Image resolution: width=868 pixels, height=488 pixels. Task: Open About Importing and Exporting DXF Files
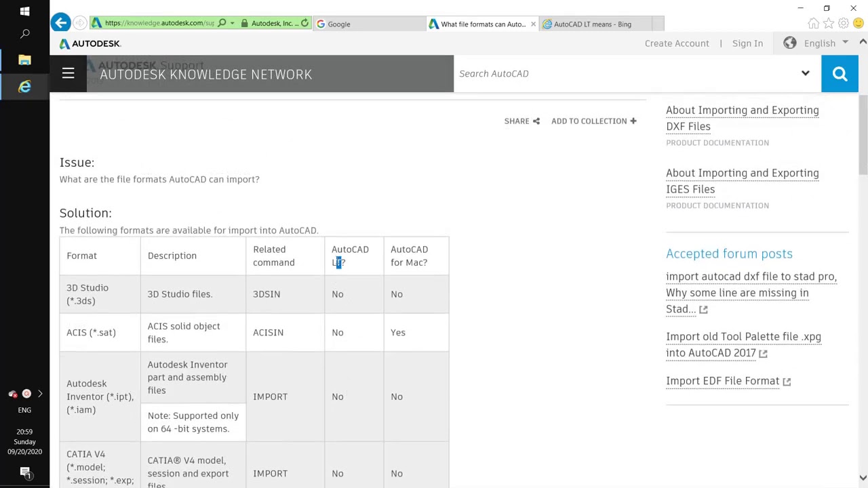point(742,118)
